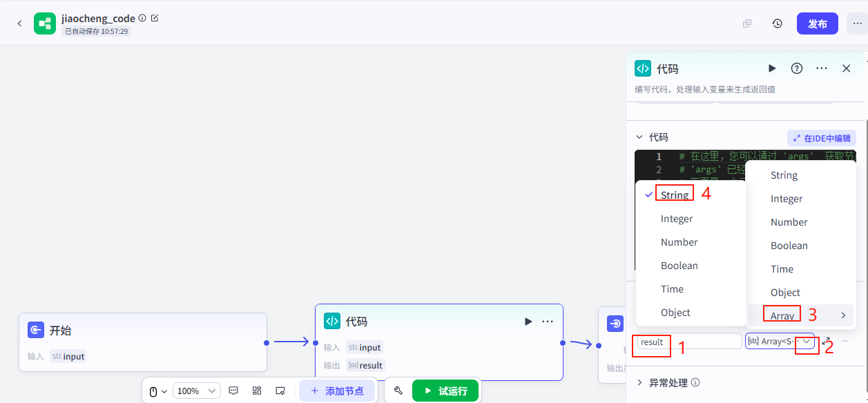This screenshot has width=868, height=403.
Task: Expand the 异常处理 section
Action: click(639, 382)
